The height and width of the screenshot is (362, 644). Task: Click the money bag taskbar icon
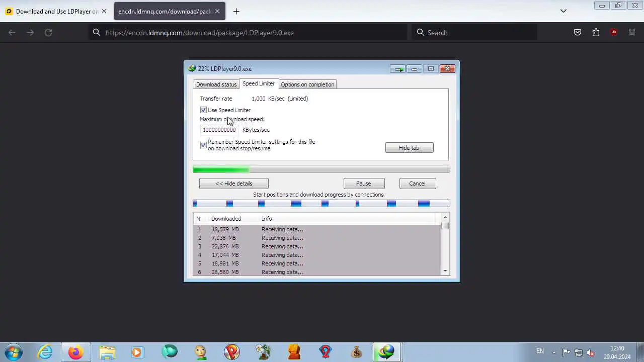(x=357, y=352)
